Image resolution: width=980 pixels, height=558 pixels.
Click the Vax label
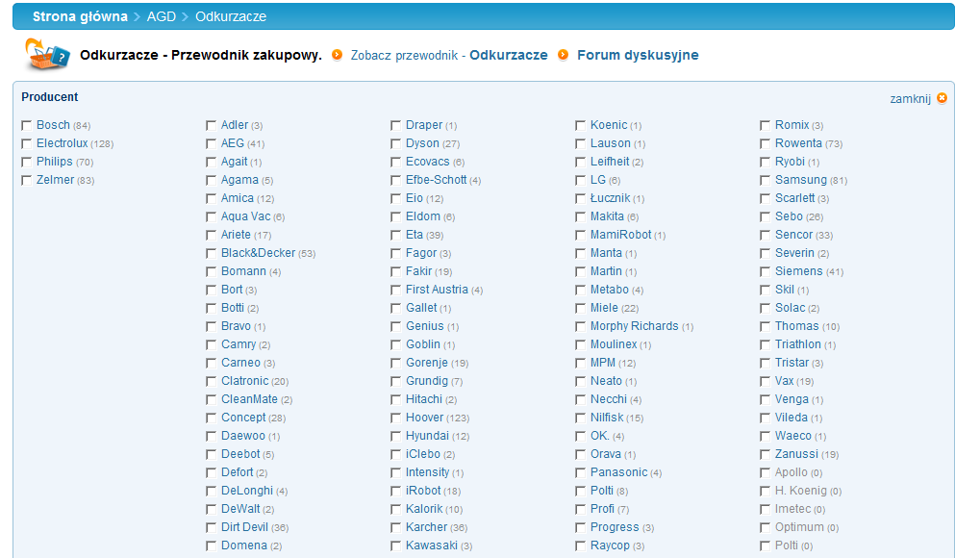point(785,381)
